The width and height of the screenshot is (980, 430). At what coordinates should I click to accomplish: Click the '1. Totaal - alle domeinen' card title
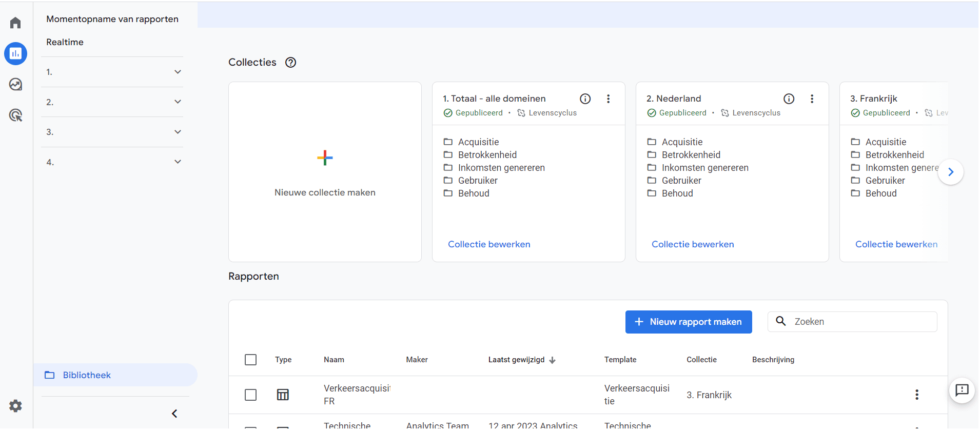[x=494, y=99]
